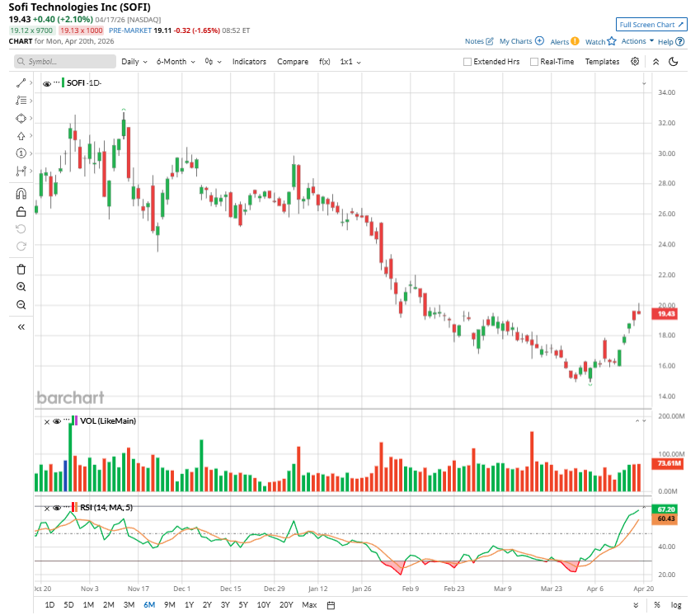Select the 1Y time range
This screenshot has width=700, height=615.
click(189, 605)
